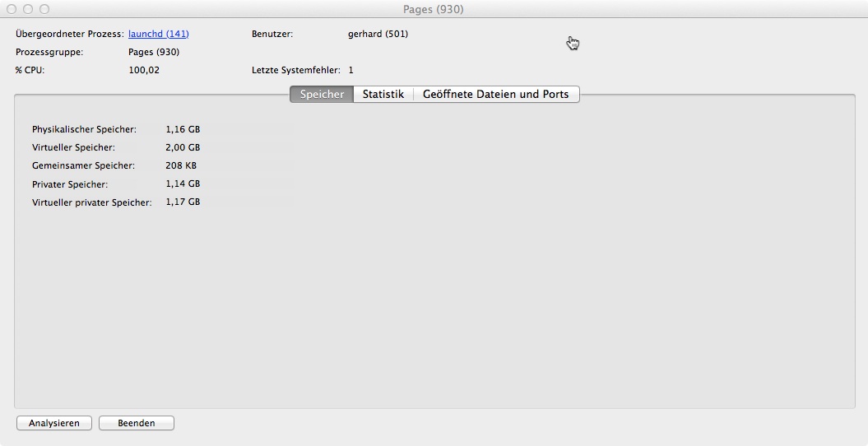
Task: Select the virtual memory value 2,00 GB
Action: [183, 148]
